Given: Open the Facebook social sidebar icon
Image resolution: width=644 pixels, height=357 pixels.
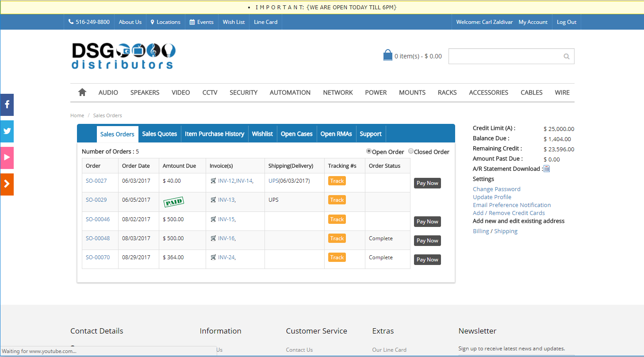Looking at the screenshot, I should coord(7,105).
